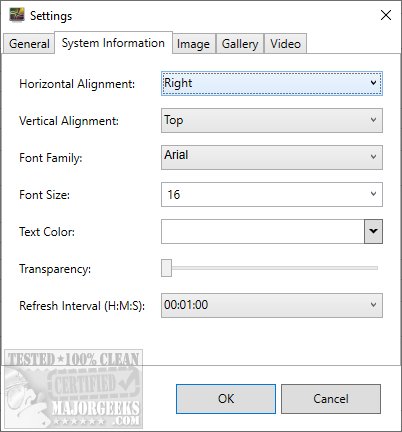Switch to the General tab
Screen dimensions: 402x432
point(29,44)
